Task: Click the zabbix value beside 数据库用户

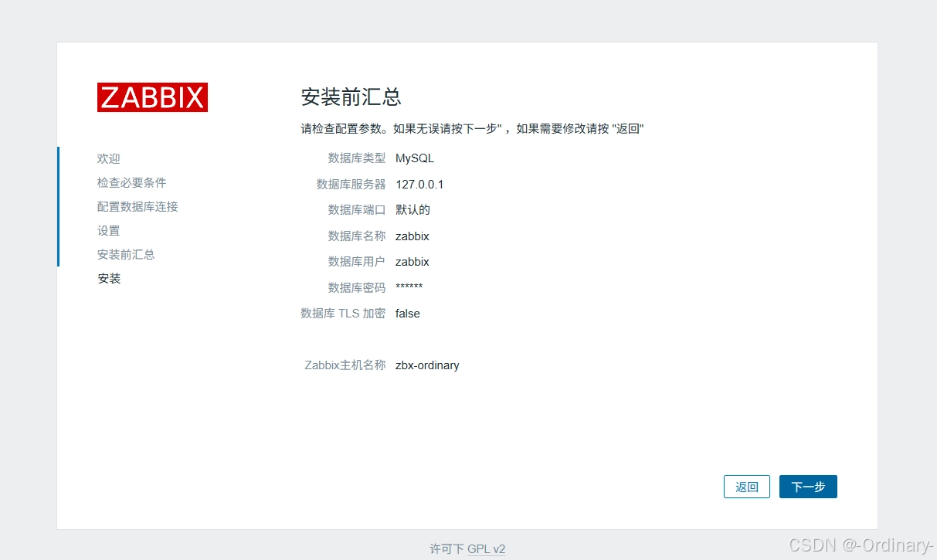Action: click(412, 262)
